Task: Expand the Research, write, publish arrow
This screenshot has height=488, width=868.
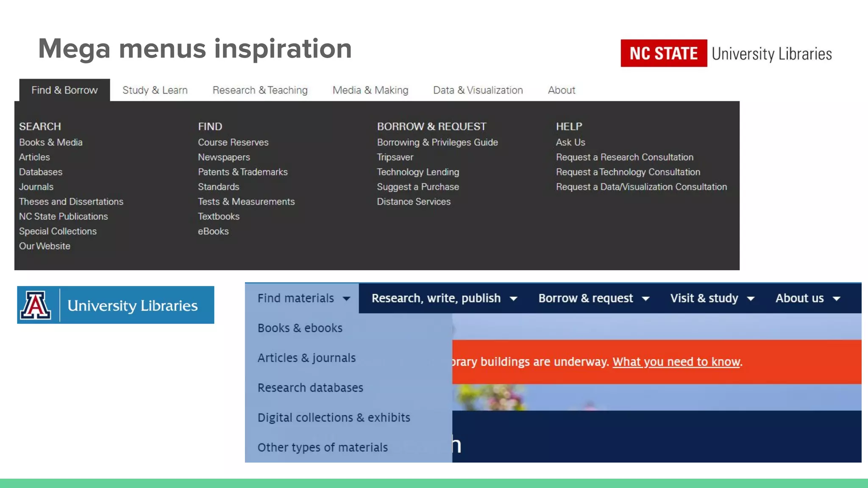Action: [x=514, y=299]
